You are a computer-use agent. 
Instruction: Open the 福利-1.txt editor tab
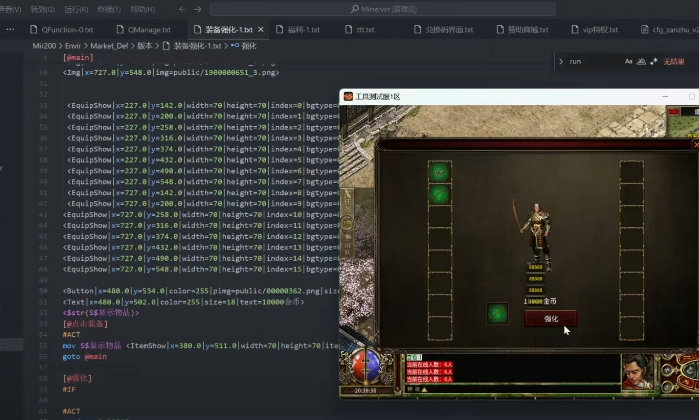coord(298,30)
